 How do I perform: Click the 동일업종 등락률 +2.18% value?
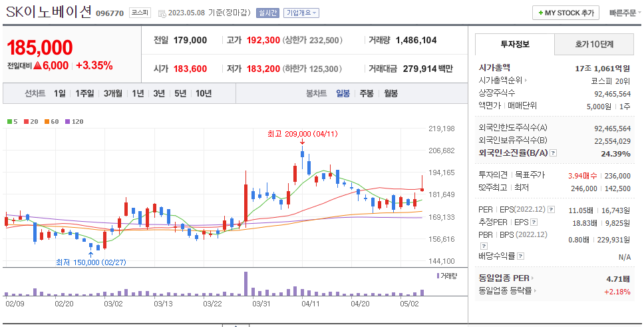pos(617,292)
